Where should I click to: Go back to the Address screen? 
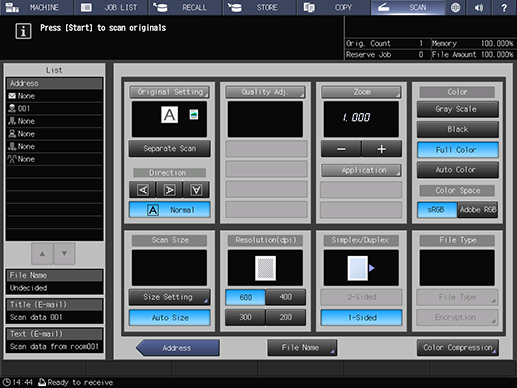click(x=178, y=348)
